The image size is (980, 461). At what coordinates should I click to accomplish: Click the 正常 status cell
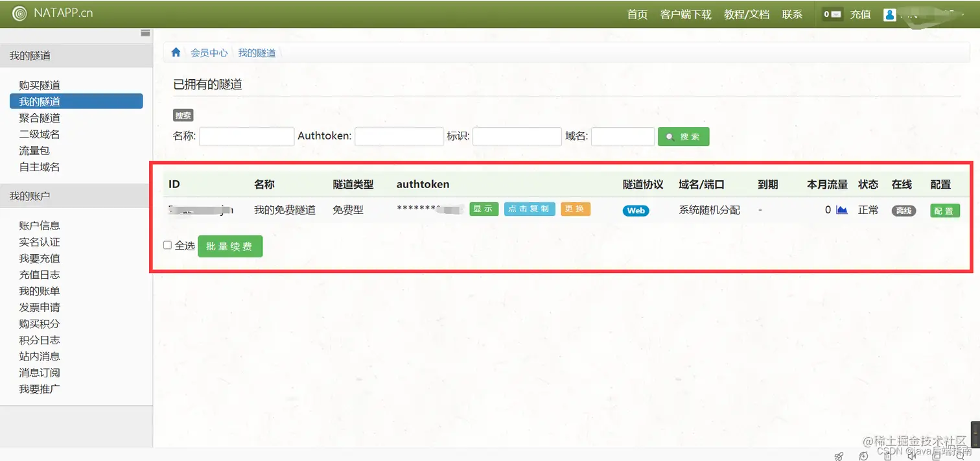click(869, 210)
